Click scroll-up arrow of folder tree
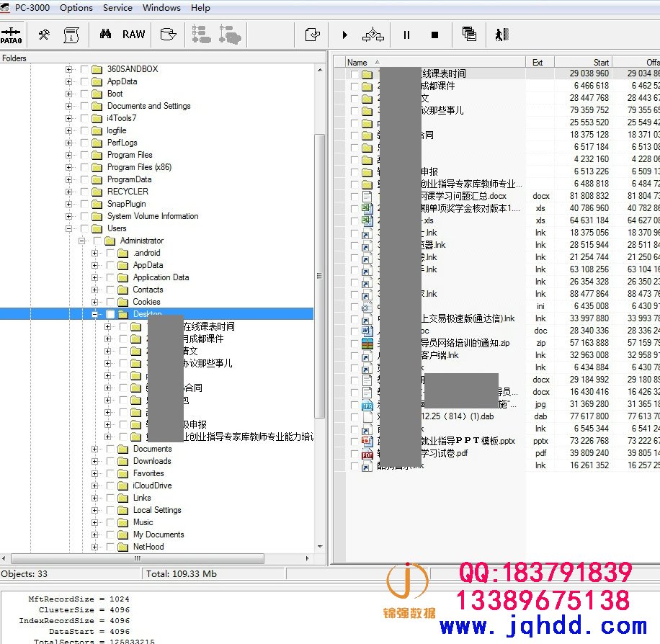This screenshot has width=660, height=644. pos(319,69)
